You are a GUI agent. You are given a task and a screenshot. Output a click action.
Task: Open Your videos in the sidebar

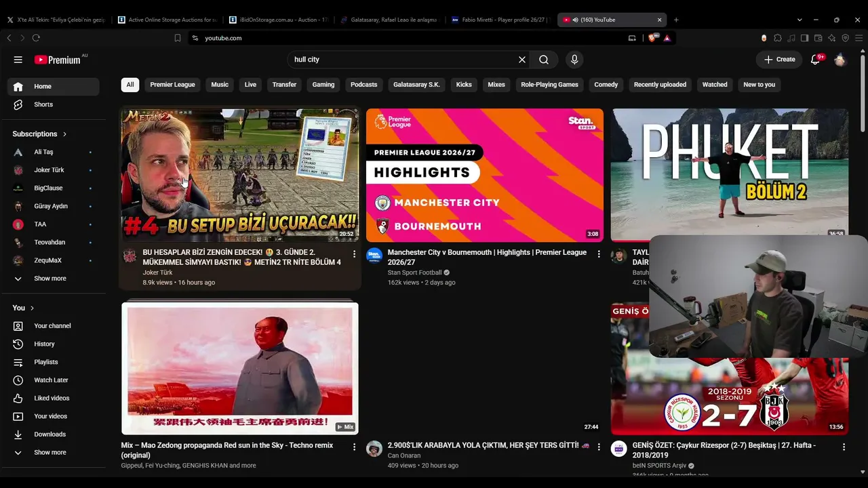tap(54, 416)
